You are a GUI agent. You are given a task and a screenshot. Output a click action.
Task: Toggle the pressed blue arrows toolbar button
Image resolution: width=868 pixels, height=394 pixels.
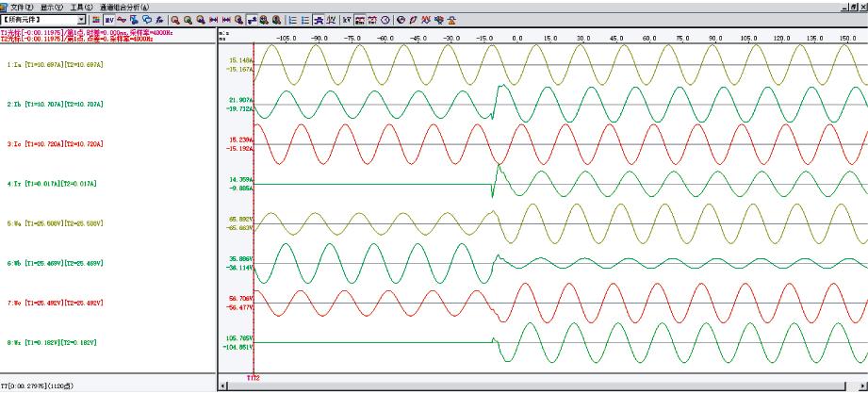click(x=252, y=20)
